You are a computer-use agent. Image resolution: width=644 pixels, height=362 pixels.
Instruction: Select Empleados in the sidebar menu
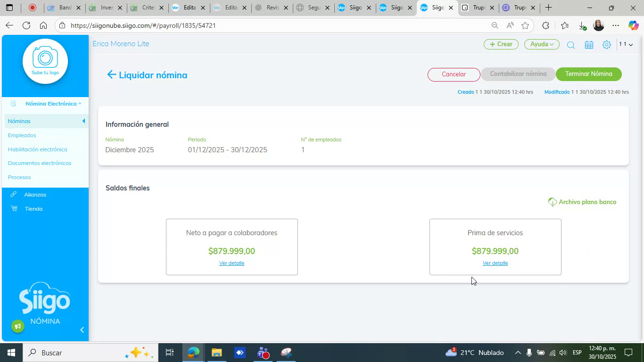pyautogui.click(x=22, y=135)
